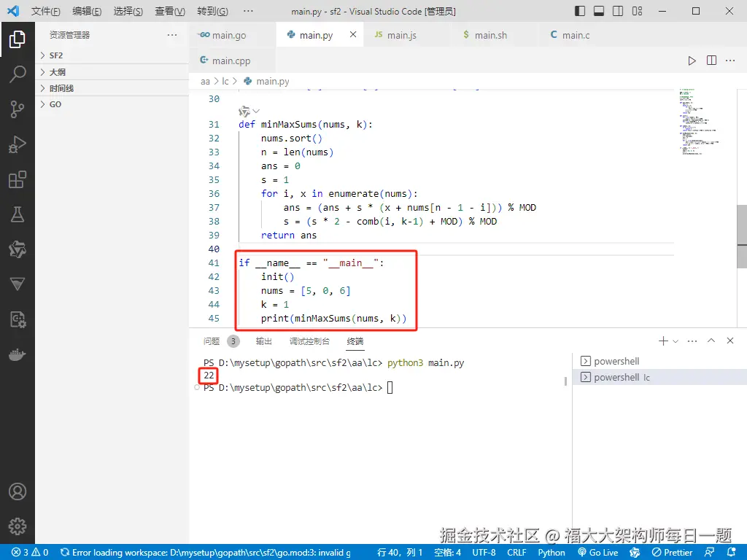Close the terminal panel

pyautogui.click(x=729, y=341)
